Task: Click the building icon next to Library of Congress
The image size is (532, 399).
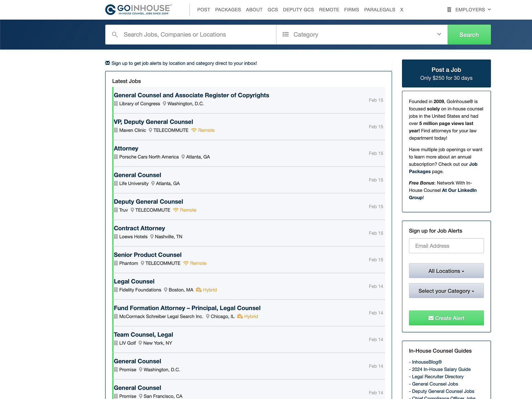Action: [x=116, y=103]
